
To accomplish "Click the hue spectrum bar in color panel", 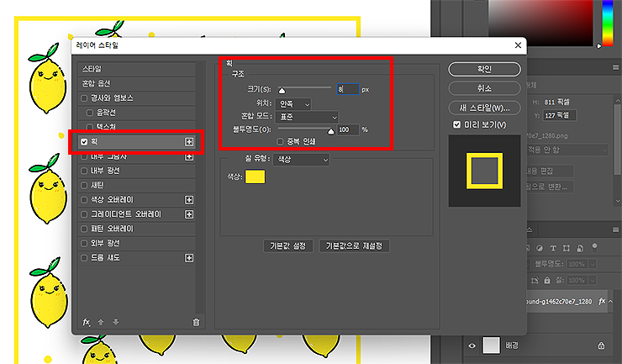I will click(x=608, y=23).
